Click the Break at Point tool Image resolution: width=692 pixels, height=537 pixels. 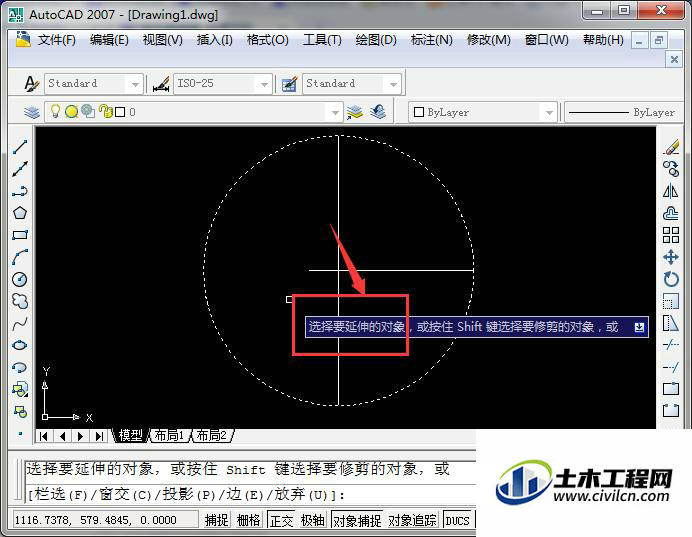[x=671, y=389]
